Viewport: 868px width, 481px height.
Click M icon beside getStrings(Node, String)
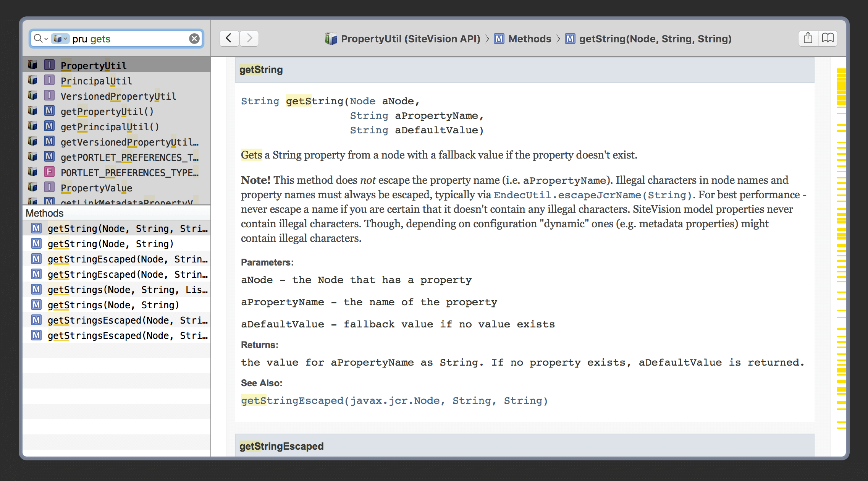(36, 305)
